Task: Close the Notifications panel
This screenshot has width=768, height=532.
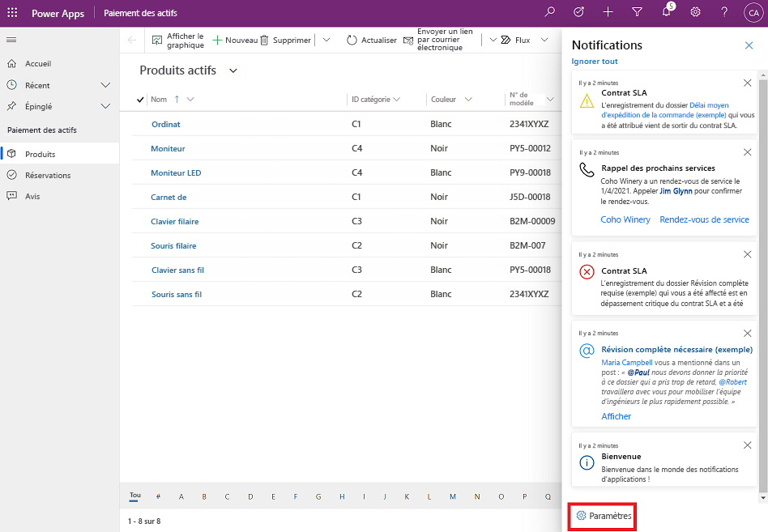Action: 749,45
